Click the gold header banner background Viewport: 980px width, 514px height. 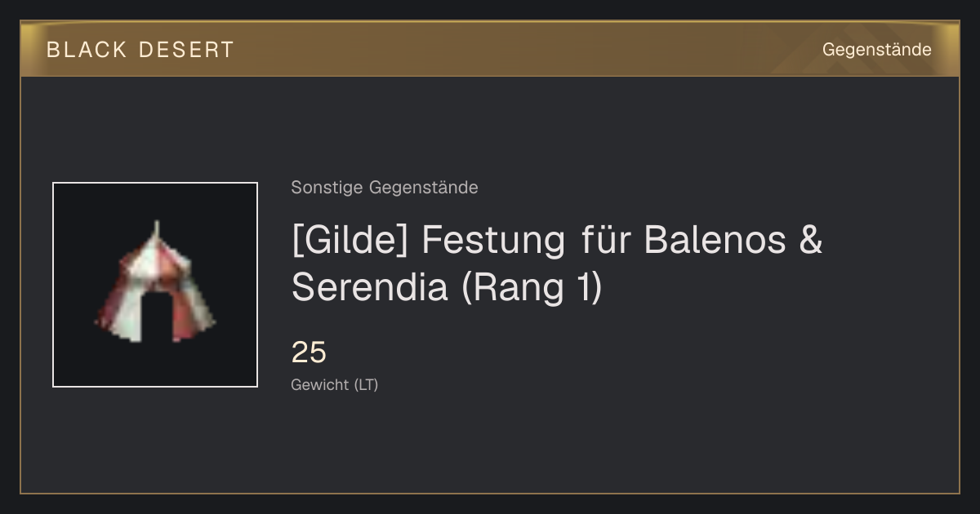point(490,49)
